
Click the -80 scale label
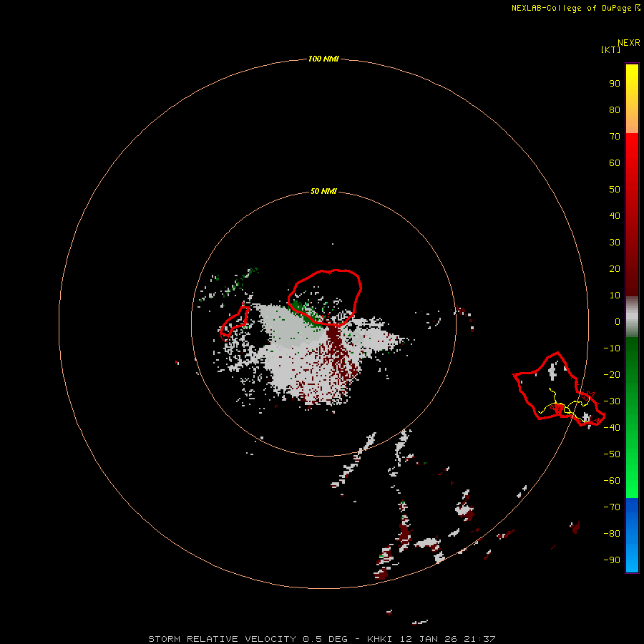pos(612,534)
